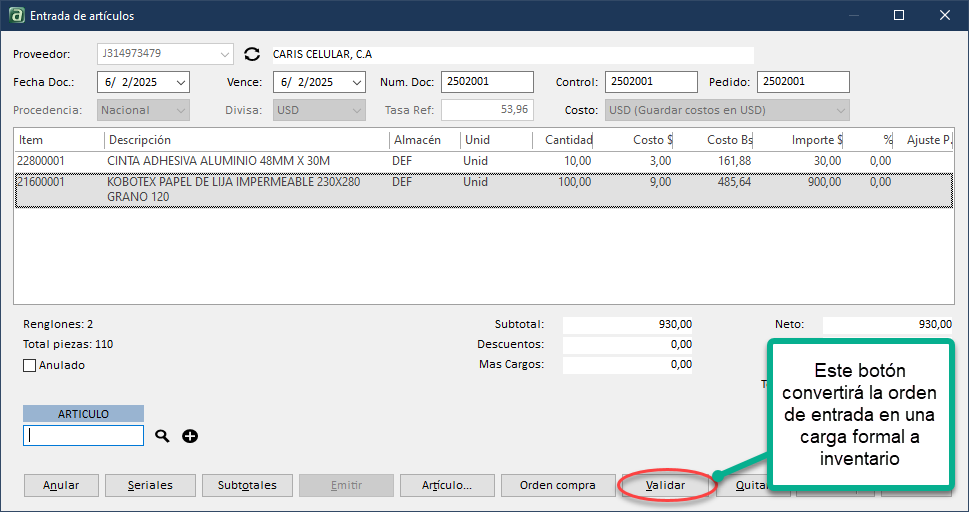Open the Seriales dialog button
The height and width of the screenshot is (512, 969).
[150, 485]
